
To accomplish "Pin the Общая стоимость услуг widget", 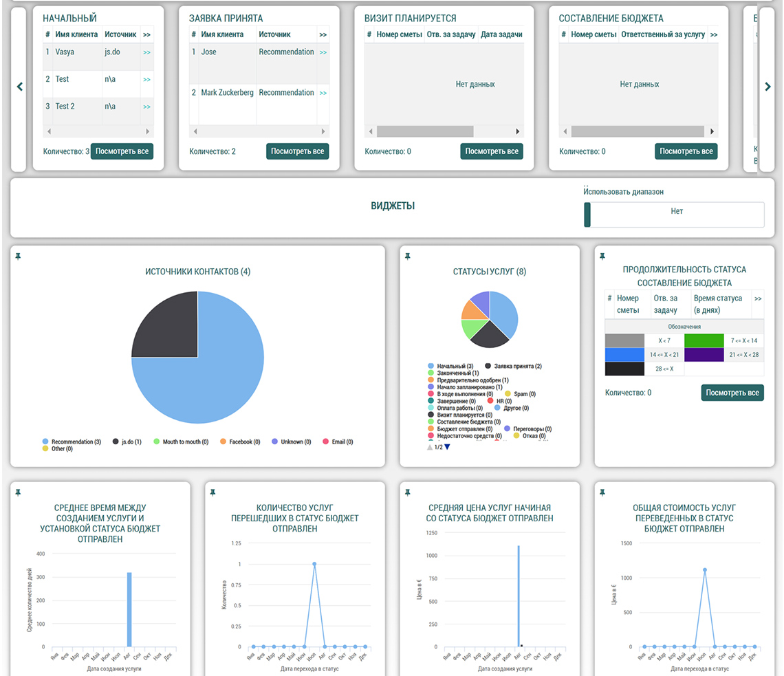I will 602,492.
